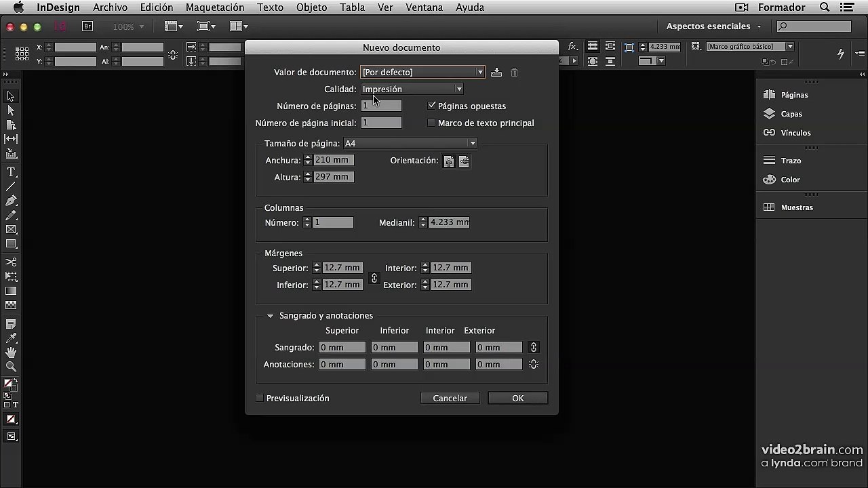Click the bleed link chain icon
Viewport: 868px width, 488px height.
tap(534, 347)
